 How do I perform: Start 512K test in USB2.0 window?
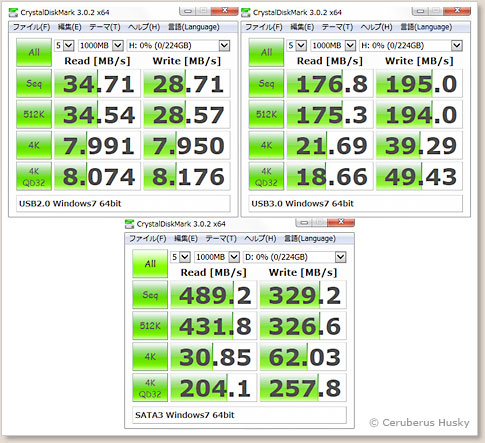point(34,114)
